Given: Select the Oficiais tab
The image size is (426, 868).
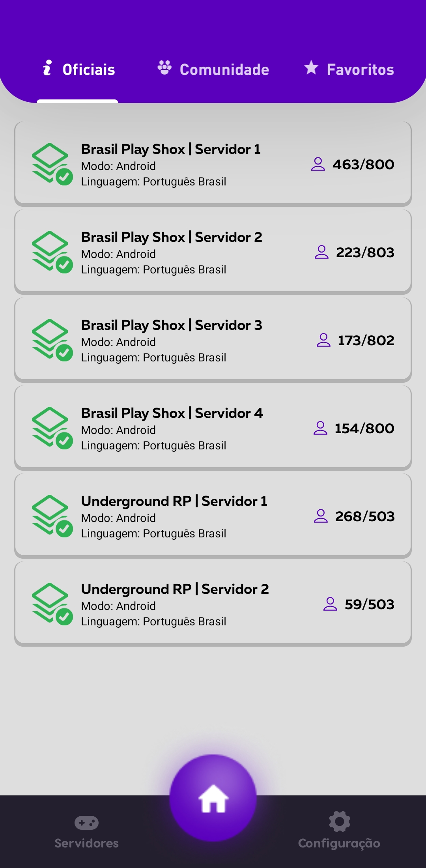Looking at the screenshot, I should tap(78, 69).
